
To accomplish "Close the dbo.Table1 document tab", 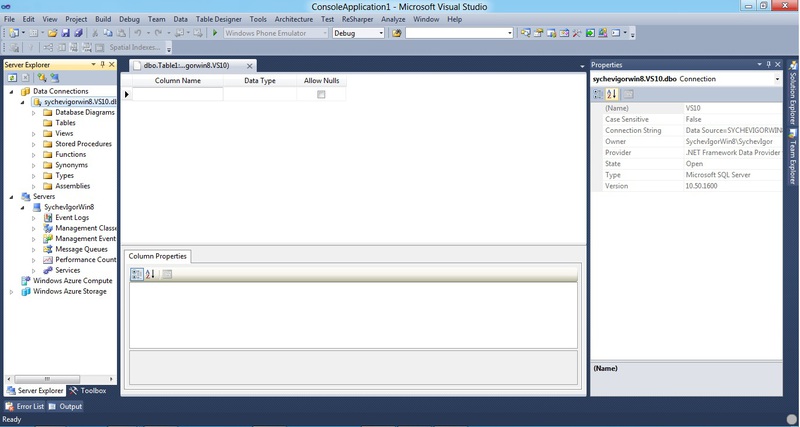I will pyautogui.click(x=249, y=66).
